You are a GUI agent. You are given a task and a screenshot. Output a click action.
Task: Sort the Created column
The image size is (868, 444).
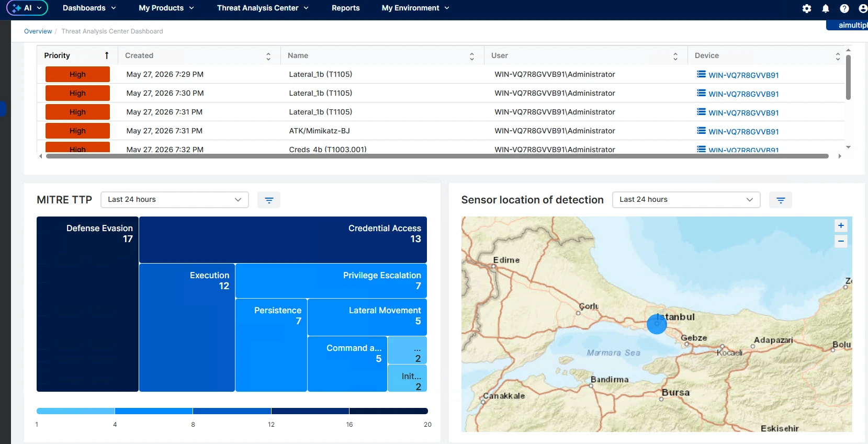click(x=268, y=56)
